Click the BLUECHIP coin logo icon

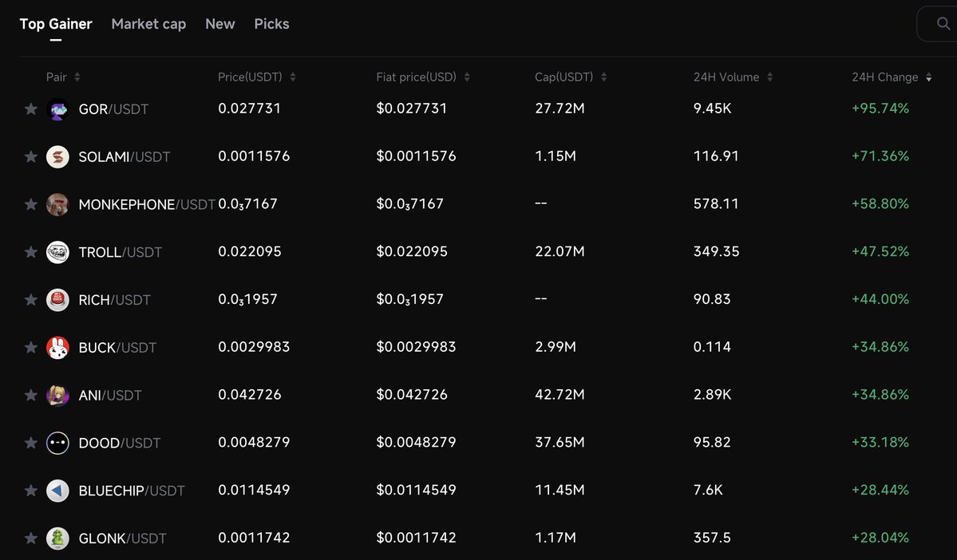coord(57,491)
